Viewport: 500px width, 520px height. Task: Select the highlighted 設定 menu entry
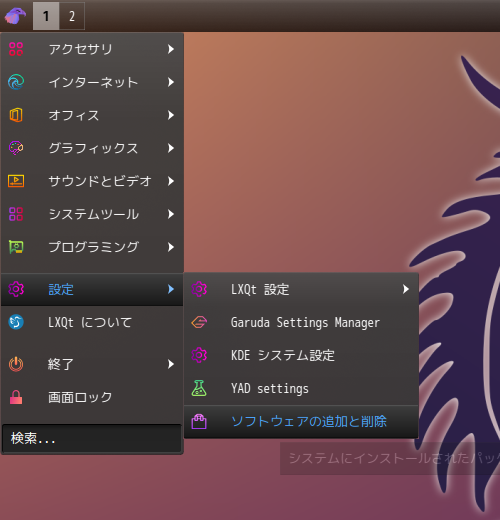point(92,289)
